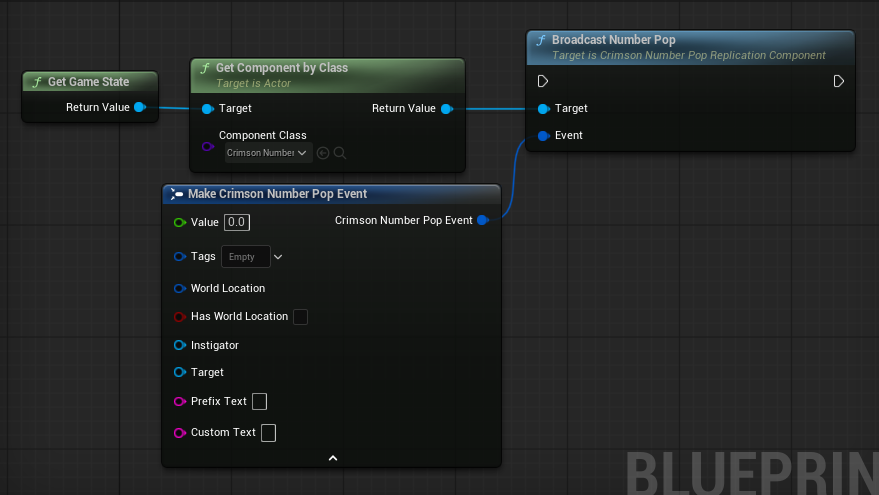Viewport: 879px width, 495px height.
Task: Click Return Value pin on Get Game State
Action: [x=140, y=107]
